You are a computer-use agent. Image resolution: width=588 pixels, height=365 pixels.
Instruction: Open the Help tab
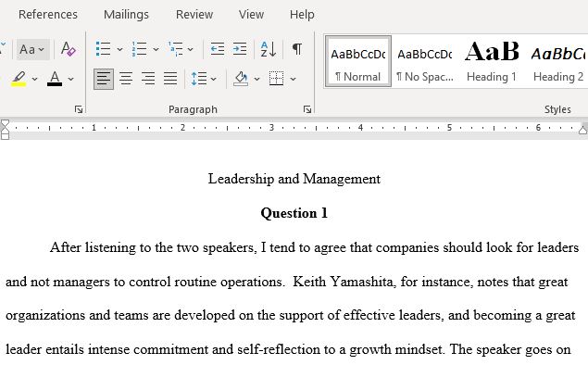click(x=302, y=15)
